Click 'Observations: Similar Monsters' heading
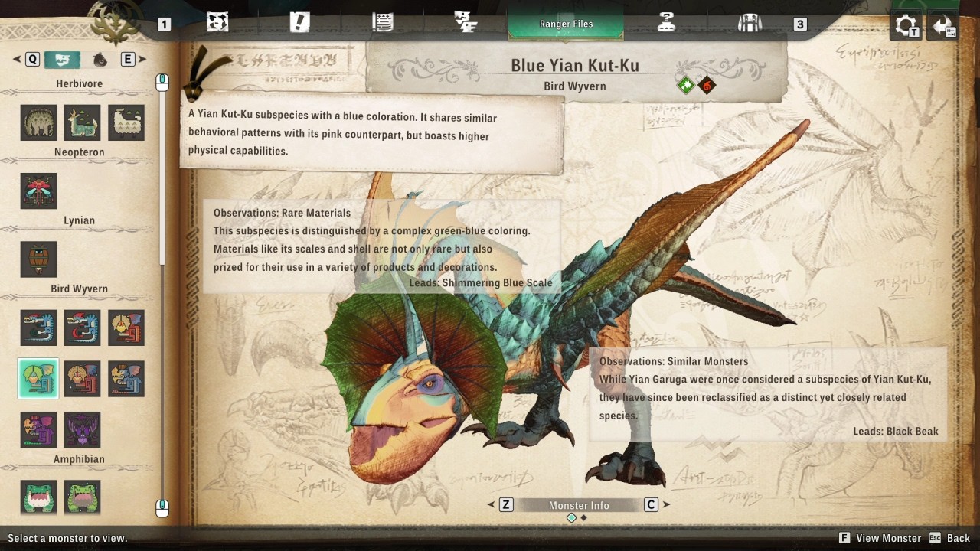The width and height of the screenshot is (980, 551). pos(674,361)
